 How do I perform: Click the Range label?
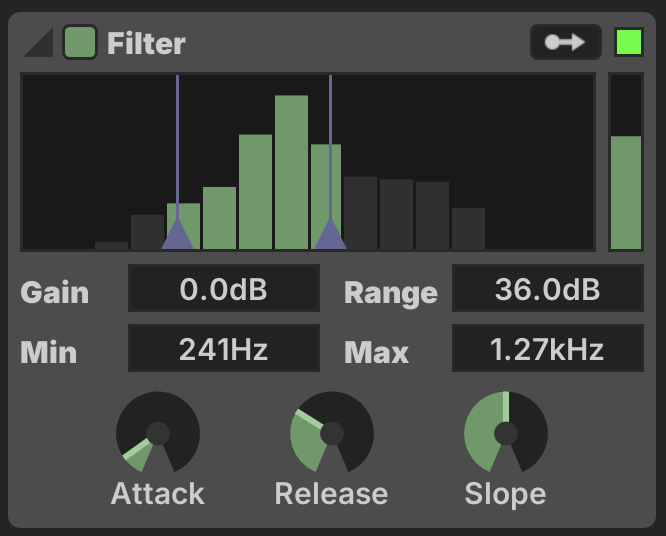pyautogui.click(x=391, y=293)
